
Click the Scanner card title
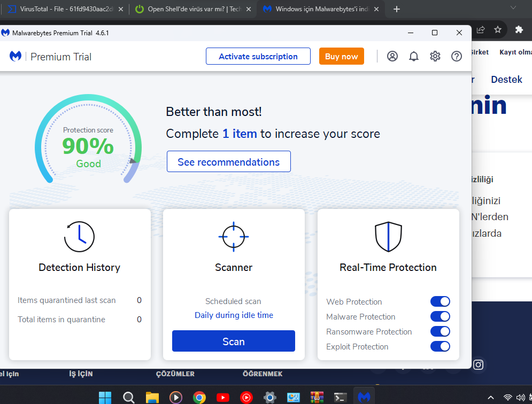(x=234, y=267)
